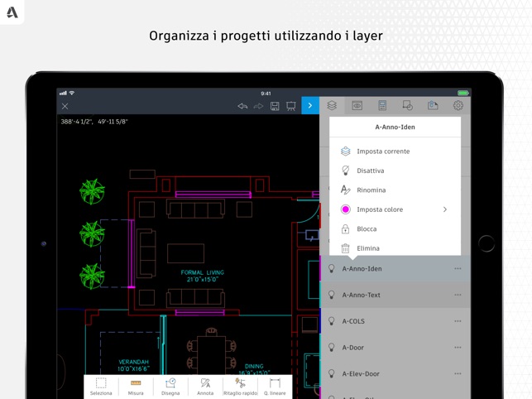
Task: Select the A-Anno-Text layer name
Action: coord(361,295)
